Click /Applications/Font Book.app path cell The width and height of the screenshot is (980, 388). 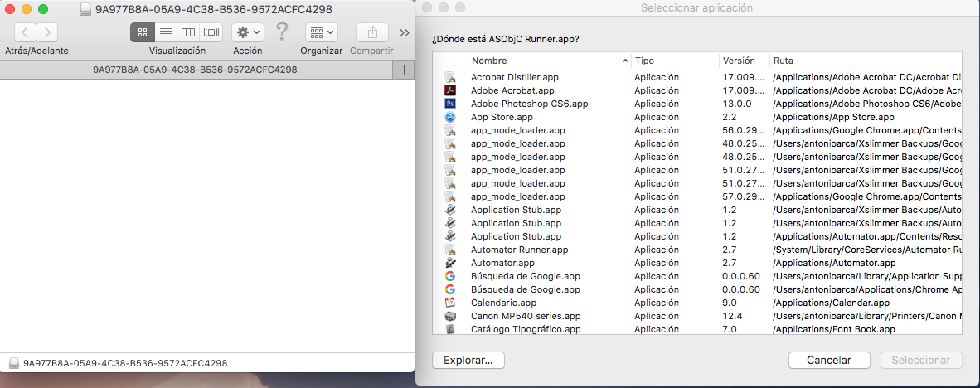point(834,328)
